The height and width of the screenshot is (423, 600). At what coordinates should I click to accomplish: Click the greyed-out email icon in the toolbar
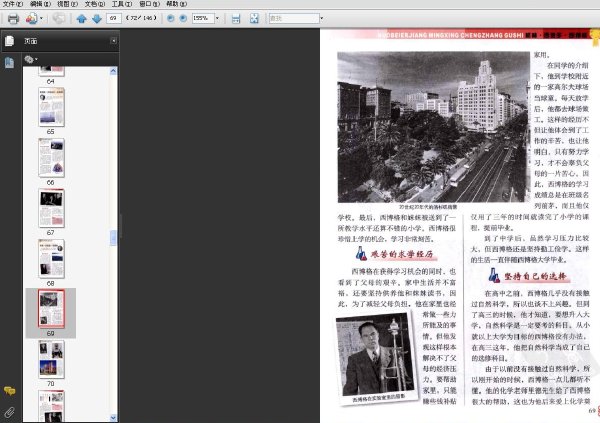(59, 18)
